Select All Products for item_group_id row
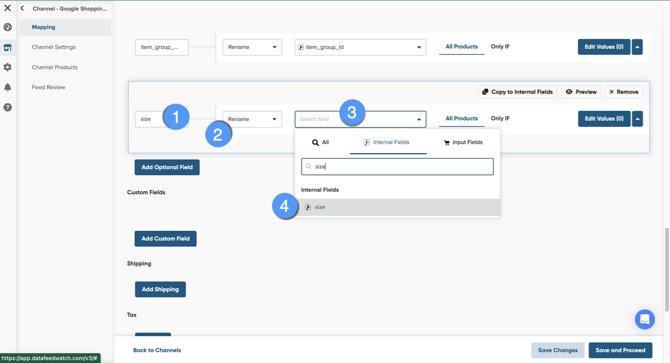The width and height of the screenshot is (670, 363). 461,47
